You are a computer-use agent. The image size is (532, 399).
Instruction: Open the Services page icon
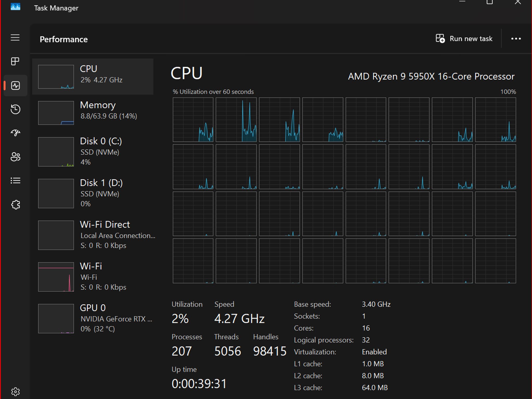click(x=15, y=204)
